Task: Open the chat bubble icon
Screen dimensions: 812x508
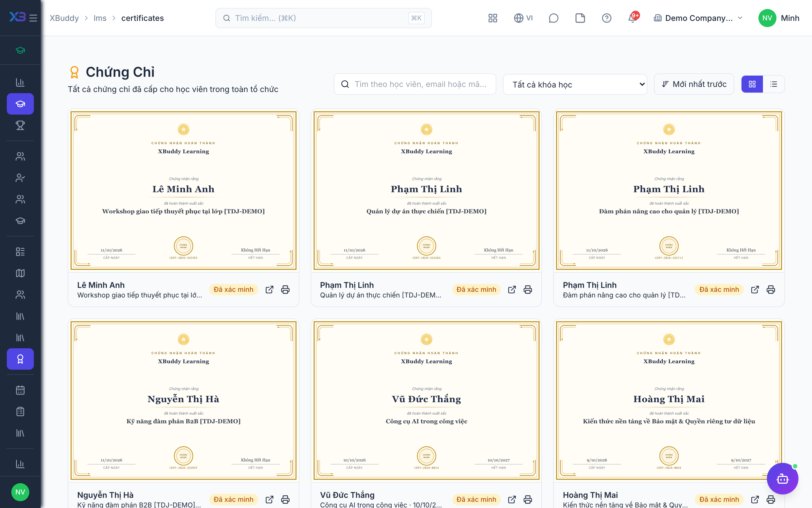Action: point(553,18)
